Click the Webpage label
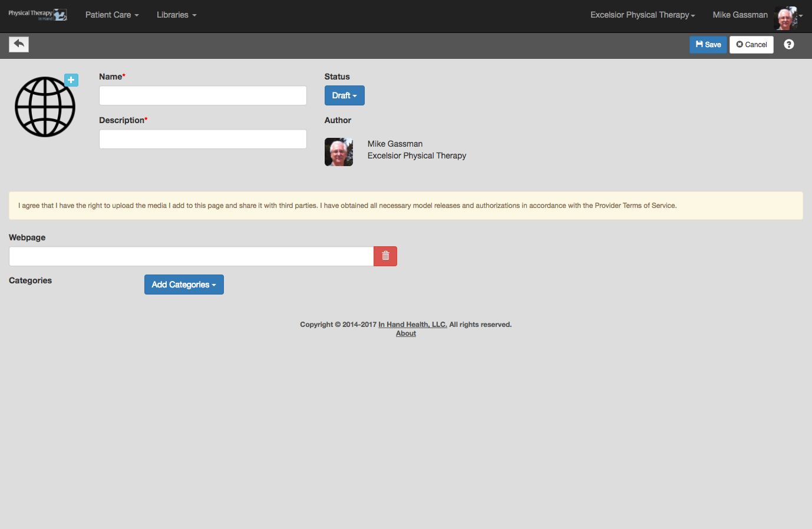This screenshot has width=812, height=529. [x=27, y=237]
